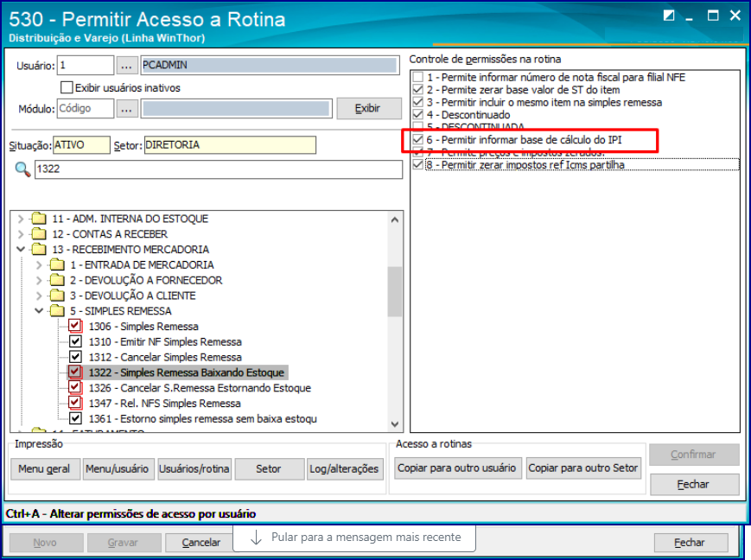Uncheck permission 4 Descontinuado
751x560 pixels.
point(418,114)
